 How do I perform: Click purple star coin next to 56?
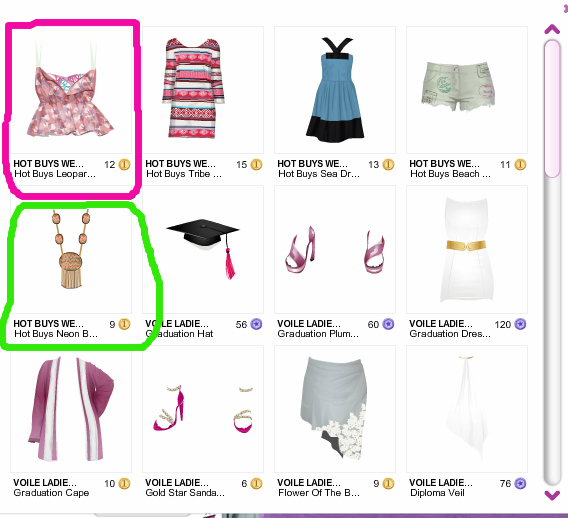pyautogui.click(x=256, y=324)
